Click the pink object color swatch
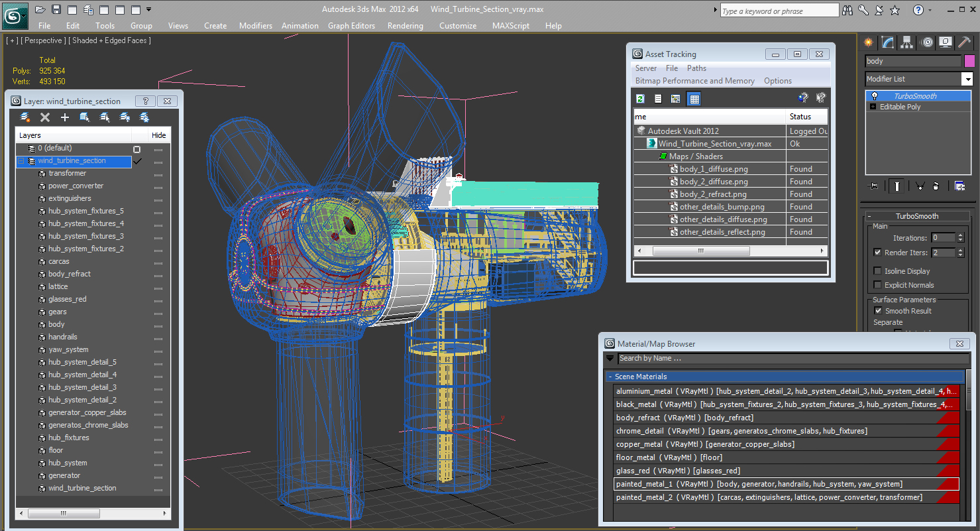980x531 pixels. 969,61
